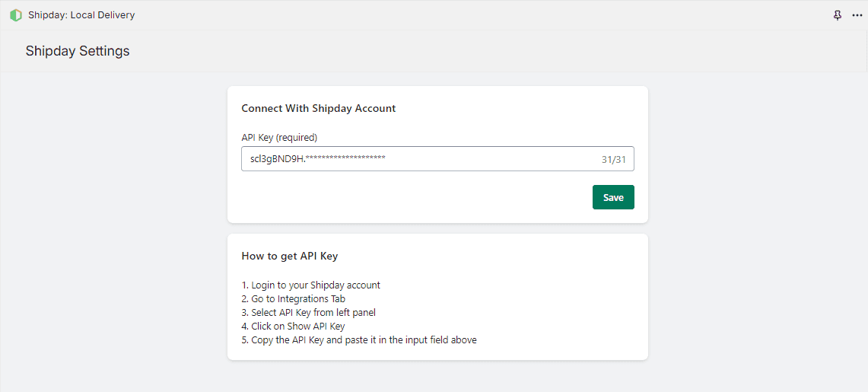Pin the Shipday app using pin icon
This screenshot has height=392, width=868.
[838, 15]
